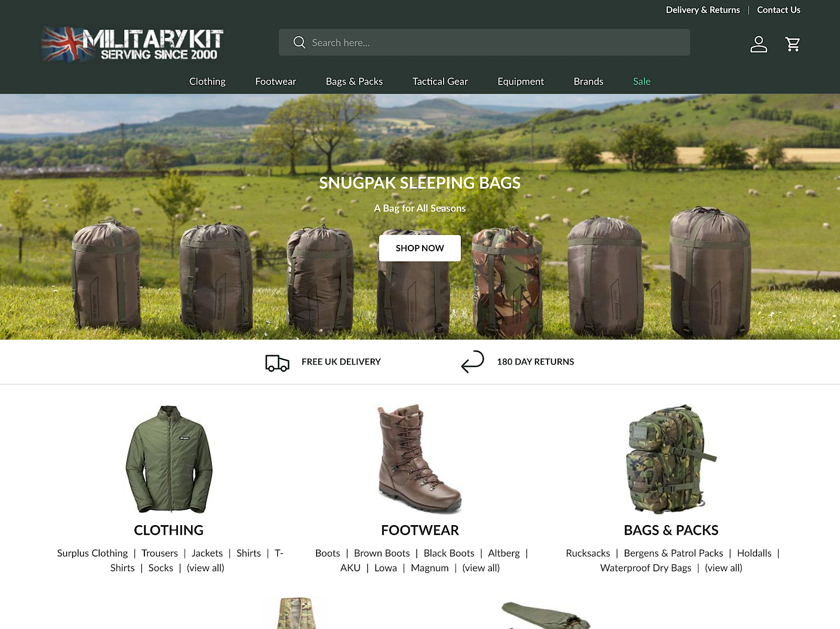Screen dimensions: 840x629
Task: Browse the Bags & Packs navigation item
Action: pos(354,81)
